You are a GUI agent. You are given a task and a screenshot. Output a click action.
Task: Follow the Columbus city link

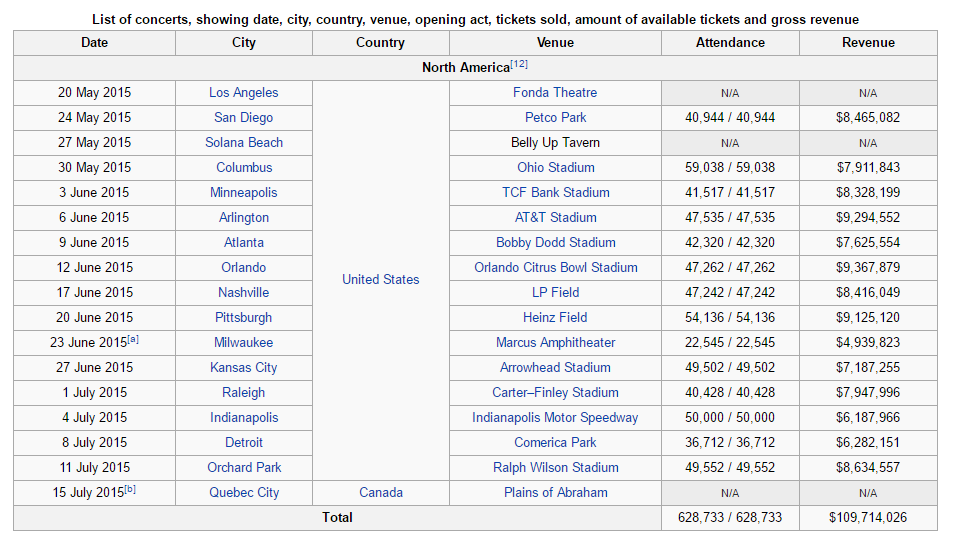pyautogui.click(x=243, y=168)
